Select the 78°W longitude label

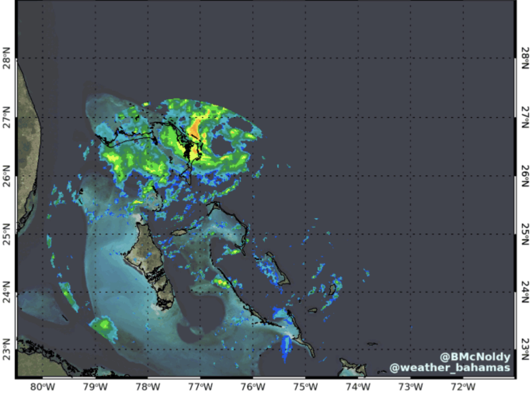pyautogui.click(x=148, y=387)
